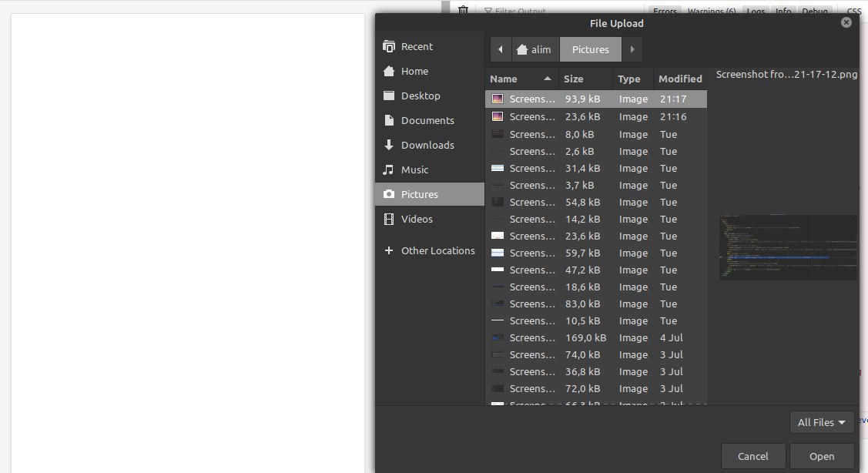Select the 8,0 kB screenshot file
Image resolution: width=868 pixels, height=473 pixels.
pos(596,134)
